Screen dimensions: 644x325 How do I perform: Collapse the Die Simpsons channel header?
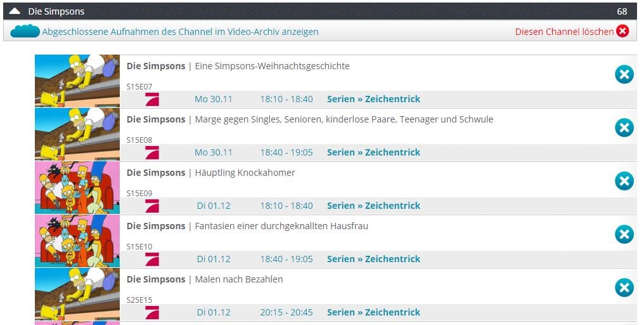click(x=15, y=11)
